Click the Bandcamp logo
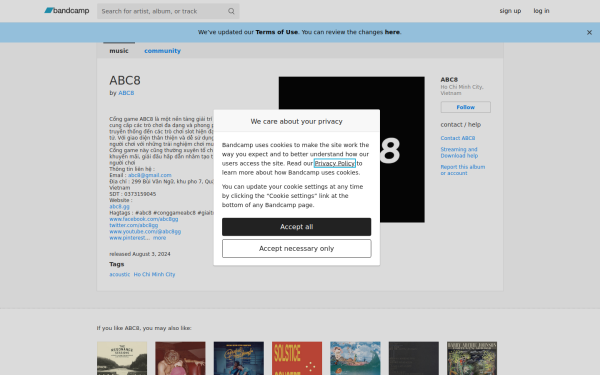This screenshot has height=375, width=600. pos(67,11)
